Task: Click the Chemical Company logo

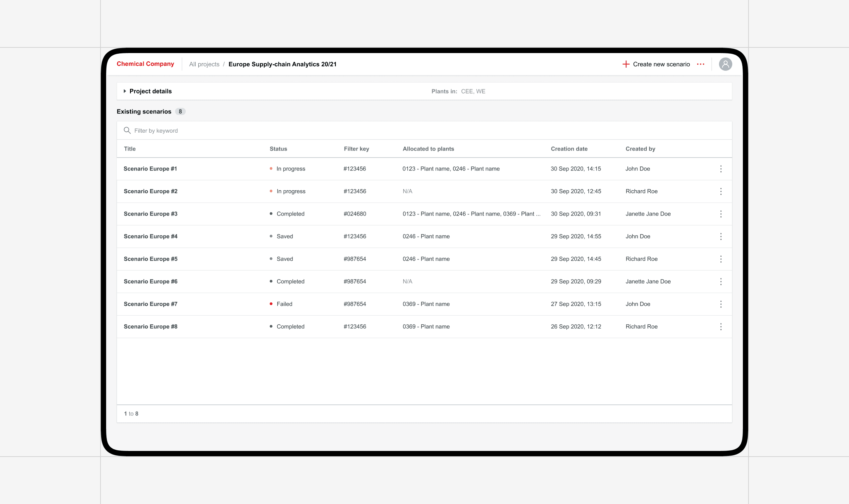Action: point(145,64)
